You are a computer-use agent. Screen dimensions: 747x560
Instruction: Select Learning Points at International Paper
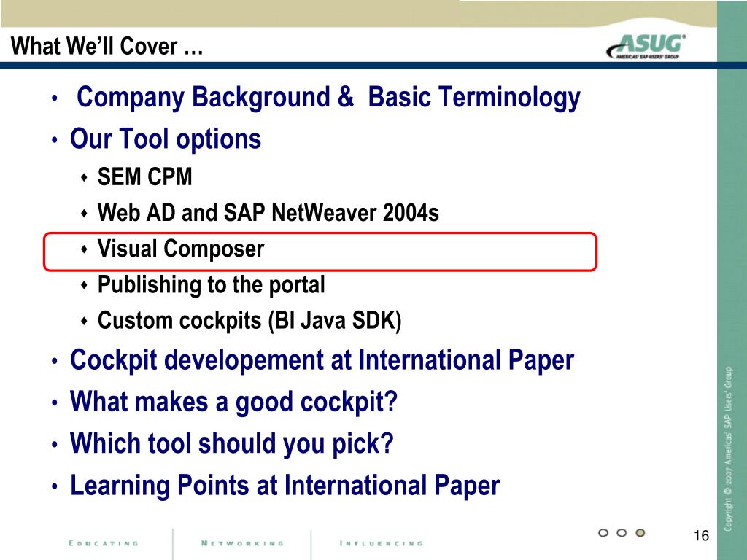[285, 486]
